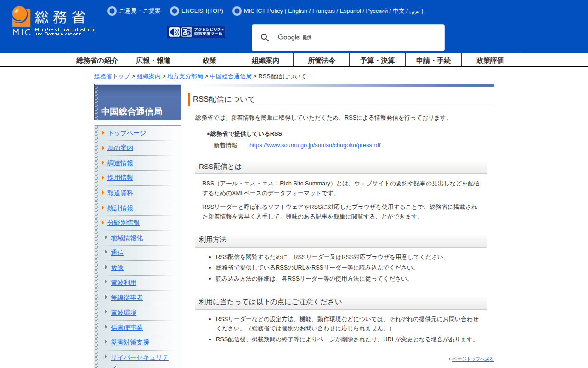Click the circle icon beside MIC ICT Policy

coord(237,11)
